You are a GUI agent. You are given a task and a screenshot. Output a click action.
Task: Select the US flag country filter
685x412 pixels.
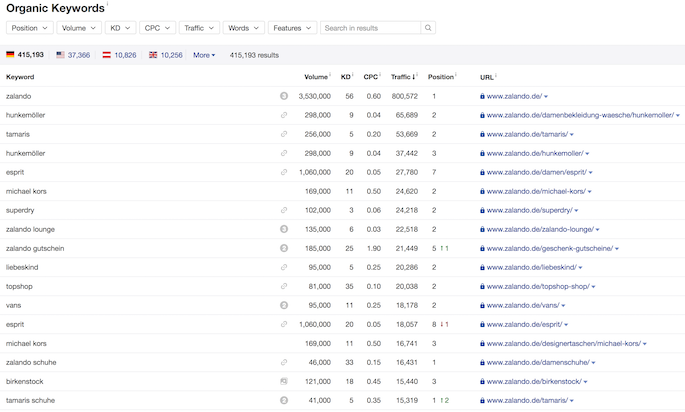point(73,55)
